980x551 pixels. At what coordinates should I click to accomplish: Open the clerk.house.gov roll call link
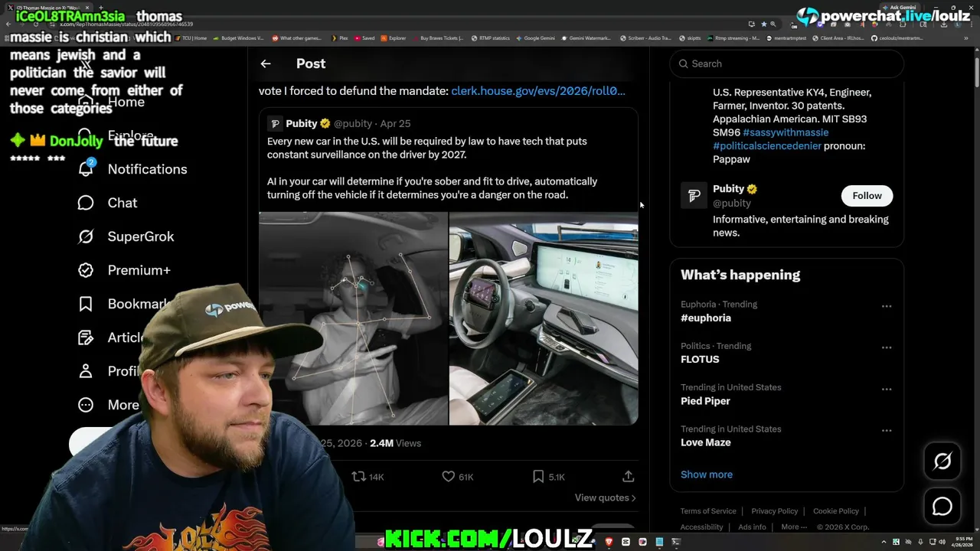click(x=538, y=90)
